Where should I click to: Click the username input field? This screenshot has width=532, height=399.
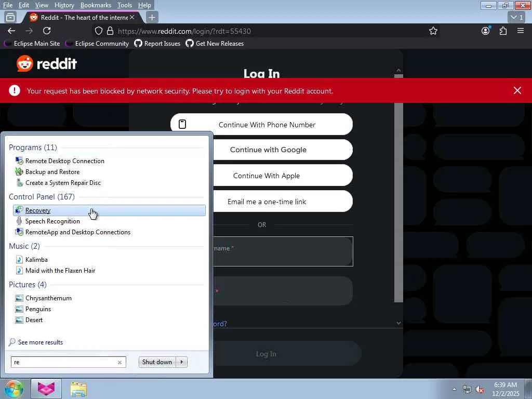[283, 251]
